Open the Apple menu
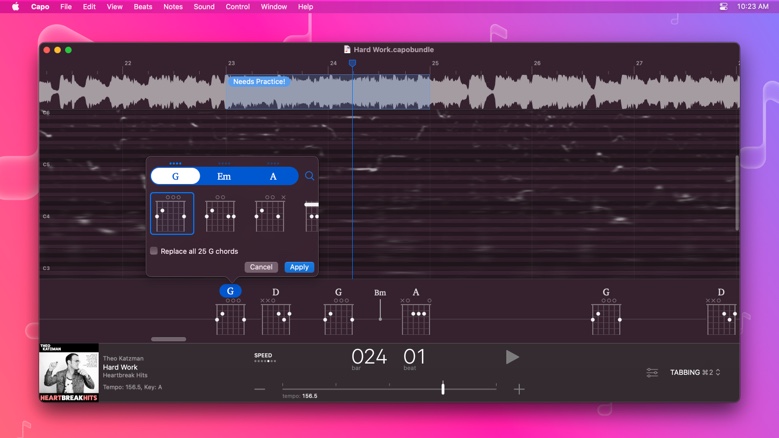Viewport: 779px width, 438px height. (x=15, y=6)
